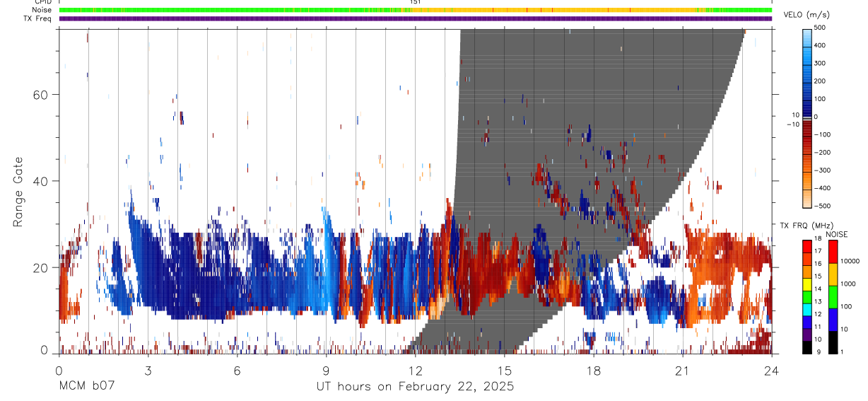The width and height of the screenshot is (868, 401).
Task: Click the "-10" label on the velocity scale
Action: pyautogui.click(x=793, y=124)
